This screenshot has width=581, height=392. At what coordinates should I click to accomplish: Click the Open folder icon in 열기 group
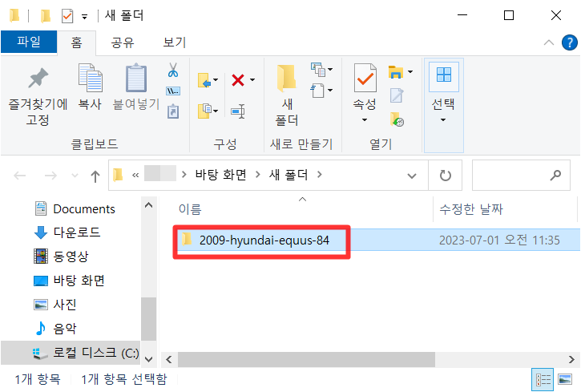[x=396, y=72]
